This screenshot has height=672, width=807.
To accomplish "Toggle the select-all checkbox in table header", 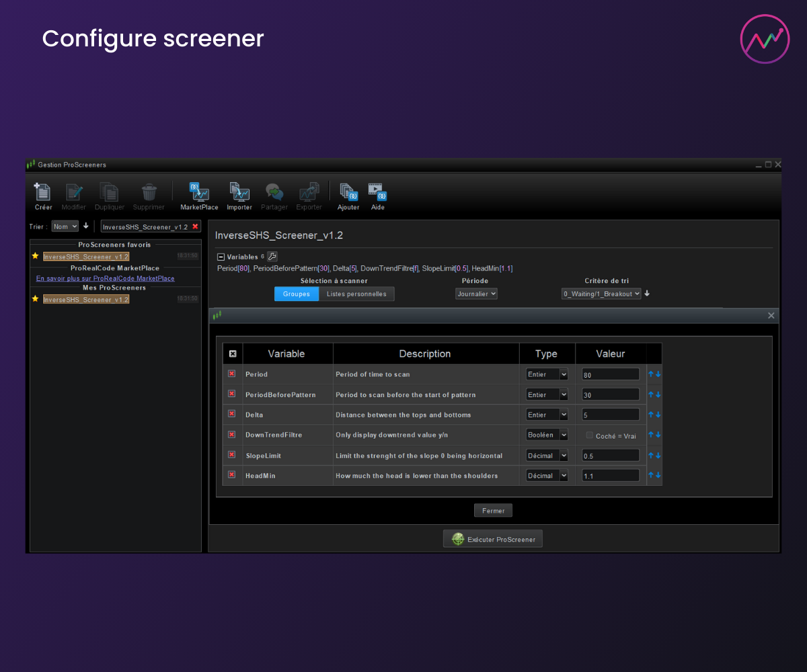I will point(233,353).
